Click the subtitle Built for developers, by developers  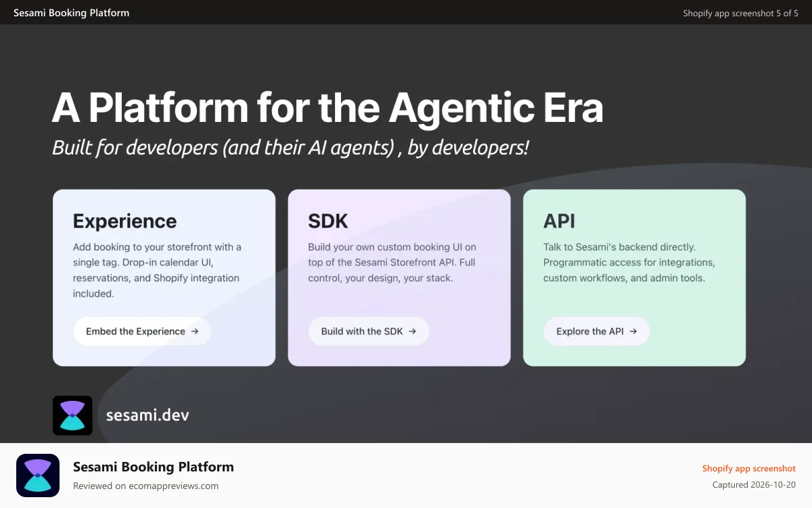pos(290,147)
